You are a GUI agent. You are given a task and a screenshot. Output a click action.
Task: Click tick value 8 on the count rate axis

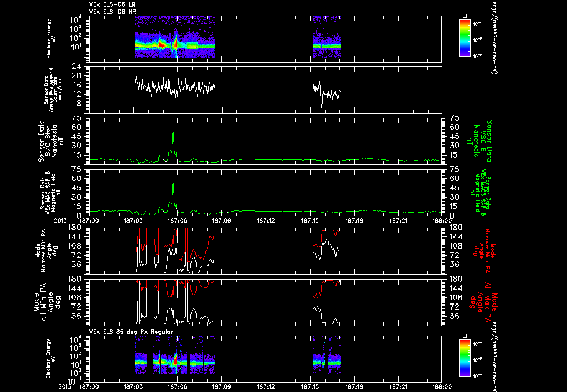click(x=79, y=104)
